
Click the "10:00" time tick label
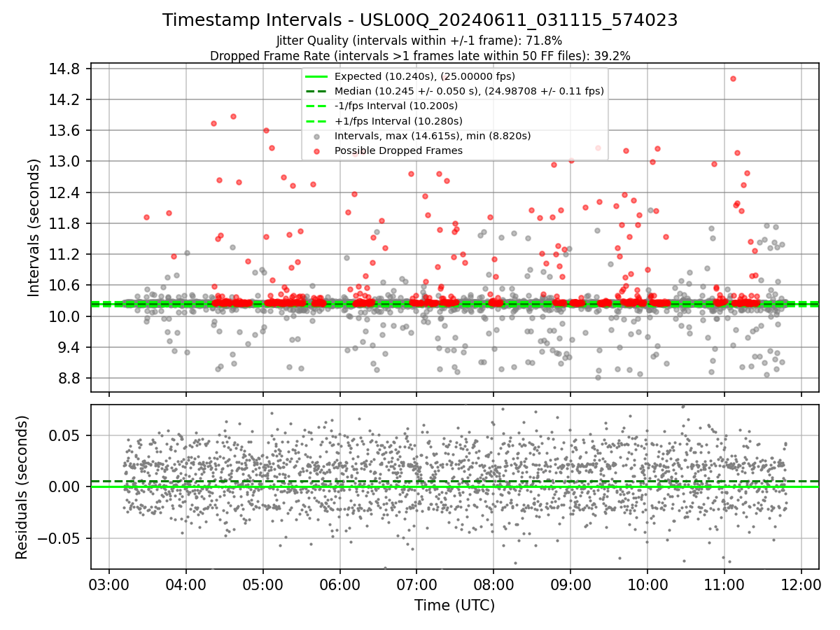click(x=647, y=584)
